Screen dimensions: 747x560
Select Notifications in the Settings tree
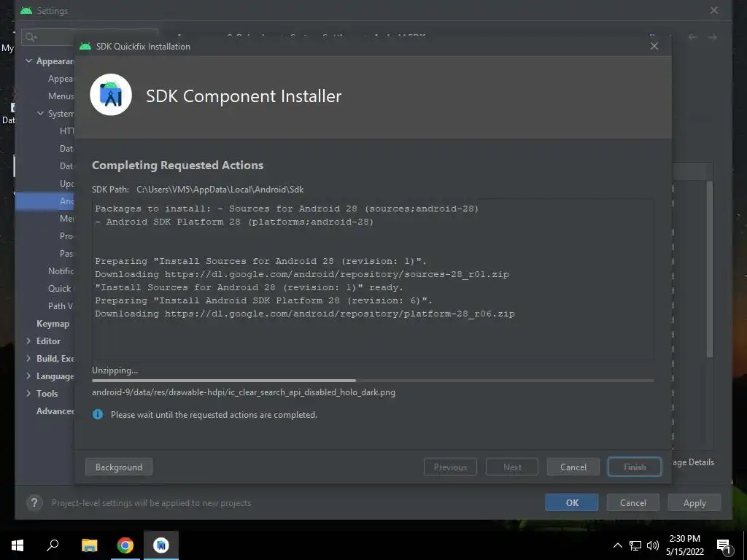(61, 271)
